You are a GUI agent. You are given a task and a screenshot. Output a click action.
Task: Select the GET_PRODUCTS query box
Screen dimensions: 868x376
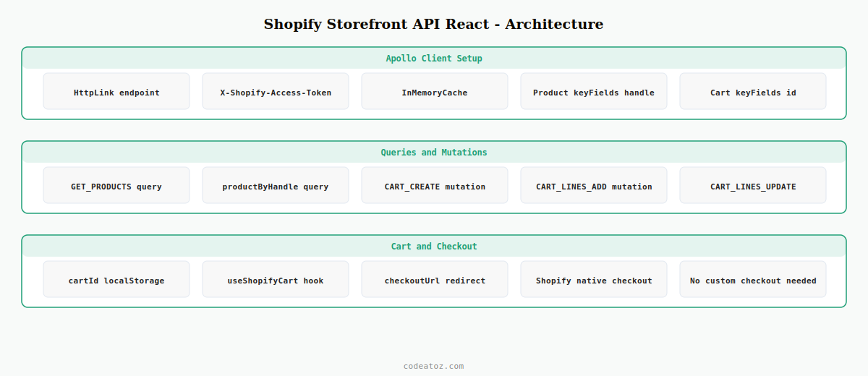116,185
